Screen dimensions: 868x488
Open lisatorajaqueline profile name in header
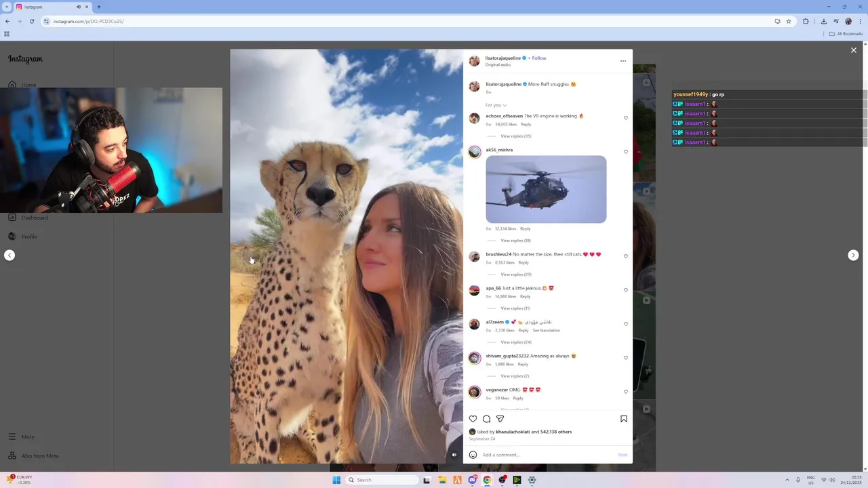(502, 58)
